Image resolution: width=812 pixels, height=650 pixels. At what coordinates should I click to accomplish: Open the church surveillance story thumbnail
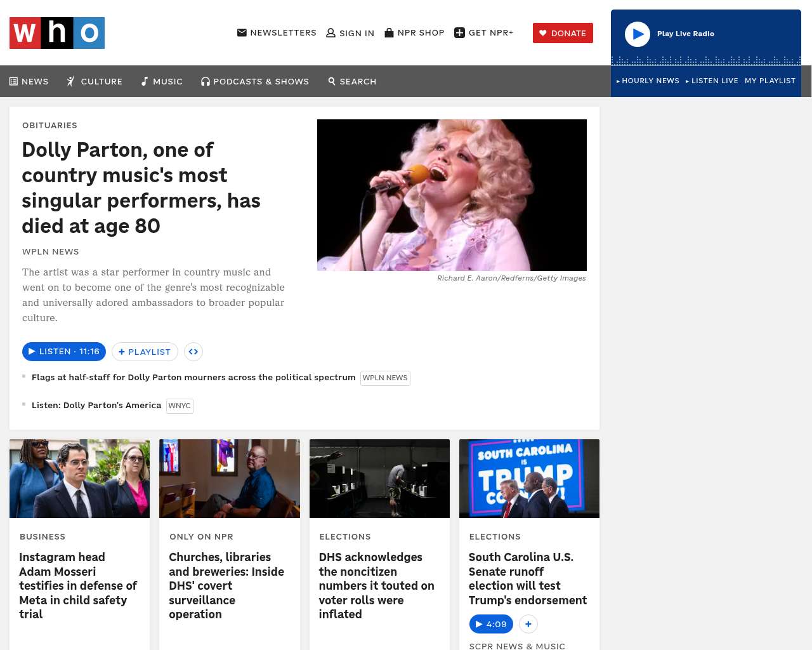pyautogui.click(x=230, y=479)
